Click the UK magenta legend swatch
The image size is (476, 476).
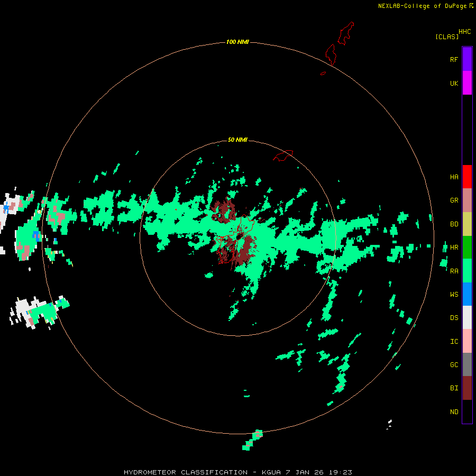467,83
